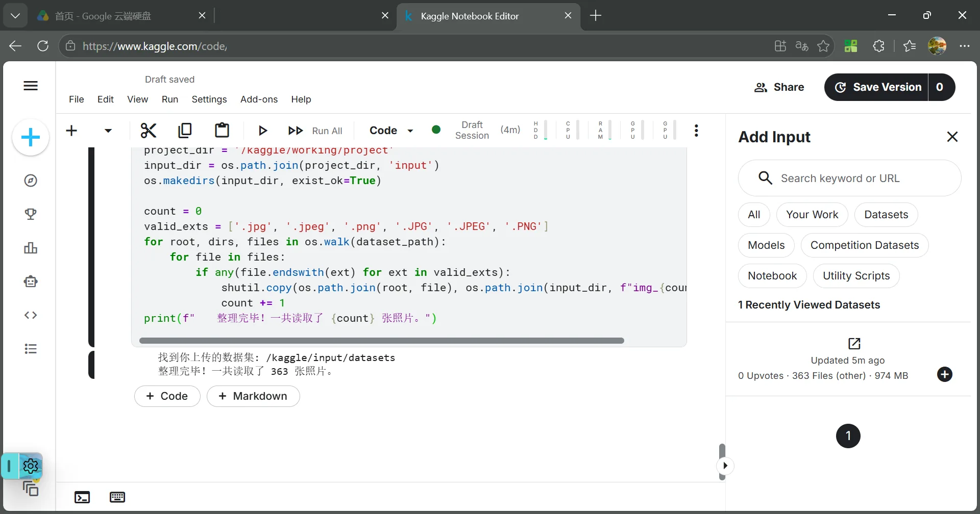Close the Add Input panel

[x=952, y=137]
